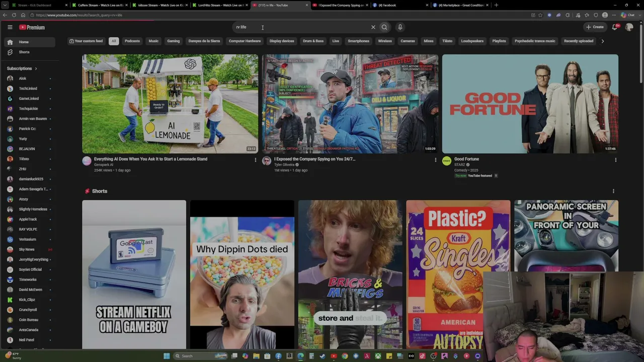Open STARZ channel avatar
Viewport: 644px width, 362px height.
pos(447,161)
